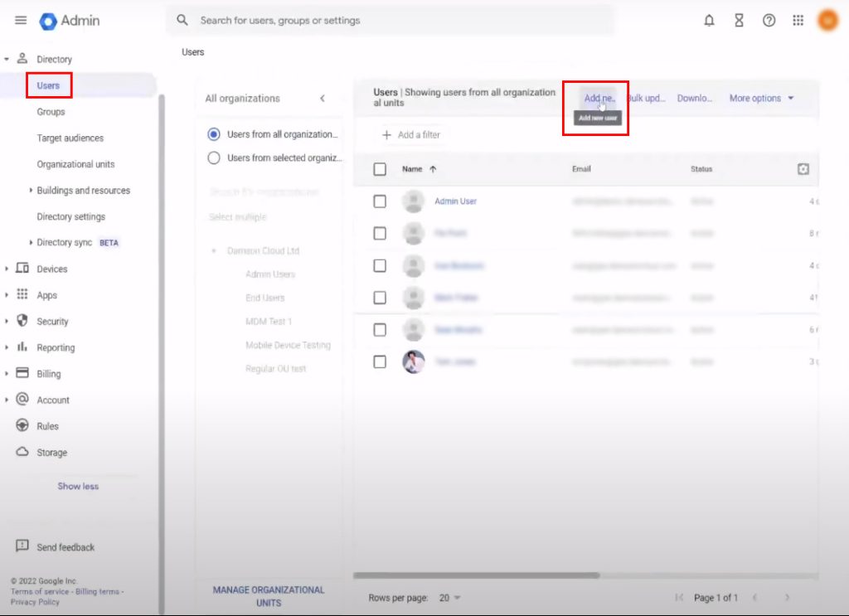The image size is (849, 616).
Task: Click the sidebar vertical scrollbar
Action: [161, 353]
